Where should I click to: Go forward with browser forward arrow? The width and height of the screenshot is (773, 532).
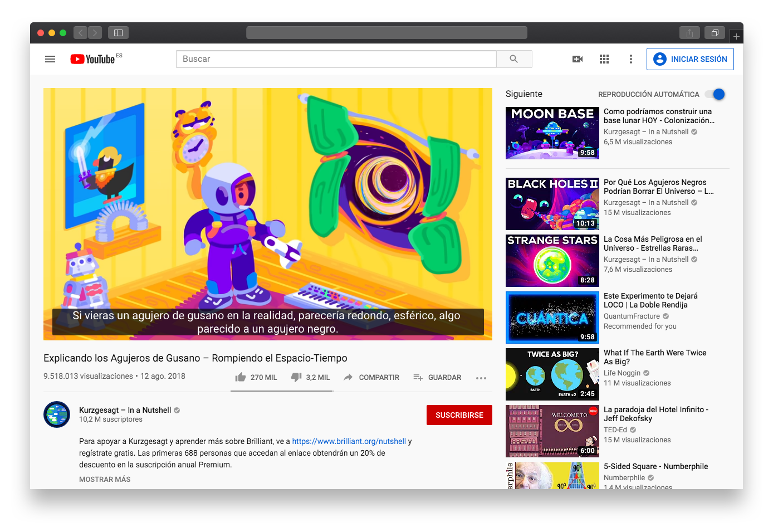[95, 33]
